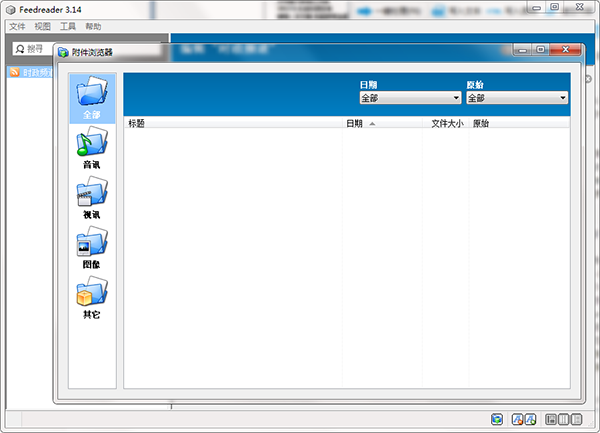The width and height of the screenshot is (600, 433).
Task: Switch to the middle column layout button
Action: tap(563, 420)
